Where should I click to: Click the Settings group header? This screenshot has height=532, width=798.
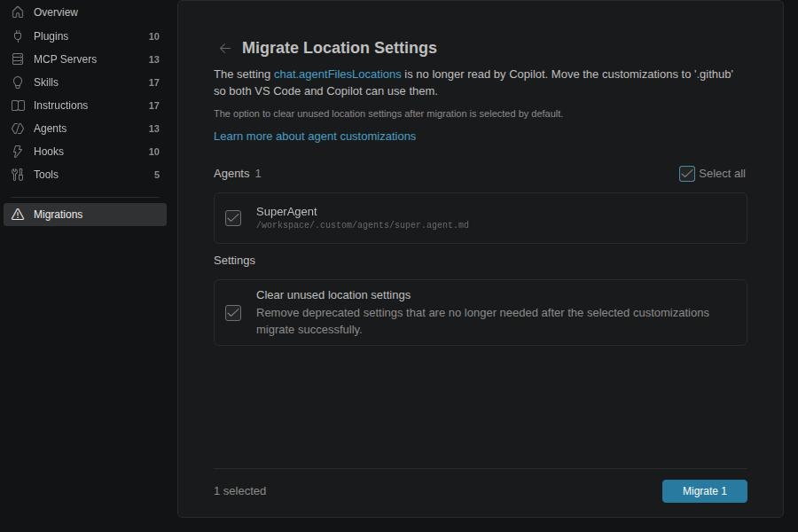235,261
